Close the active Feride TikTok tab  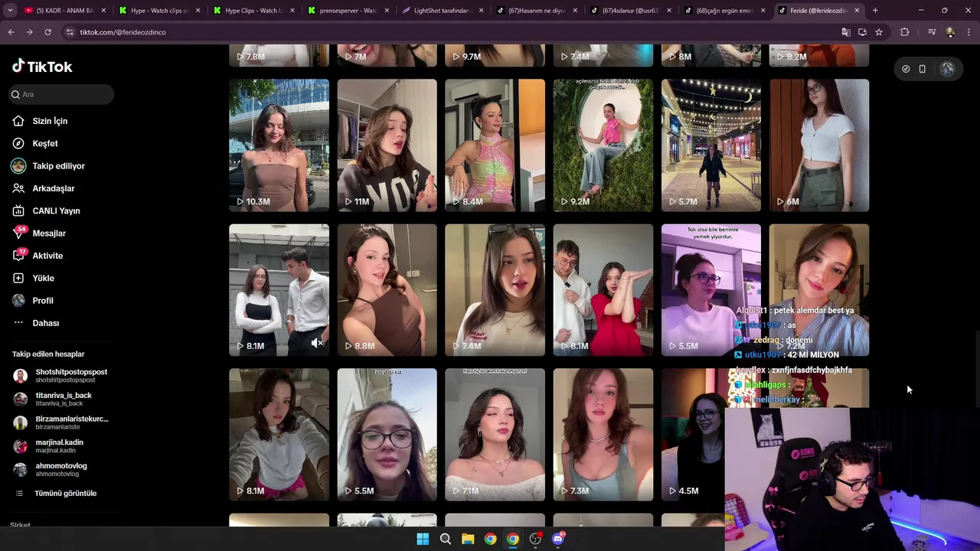click(x=857, y=11)
